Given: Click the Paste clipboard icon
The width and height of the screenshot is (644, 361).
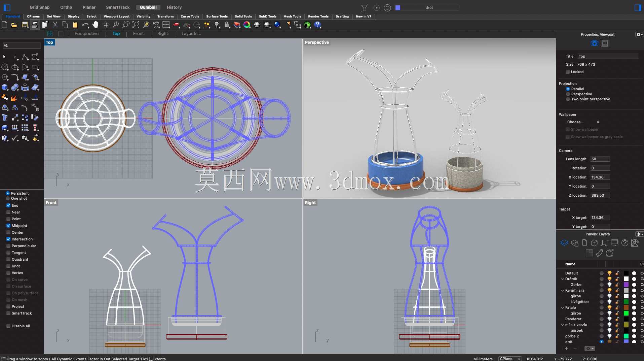Looking at the screenshot, I should 75,25.
